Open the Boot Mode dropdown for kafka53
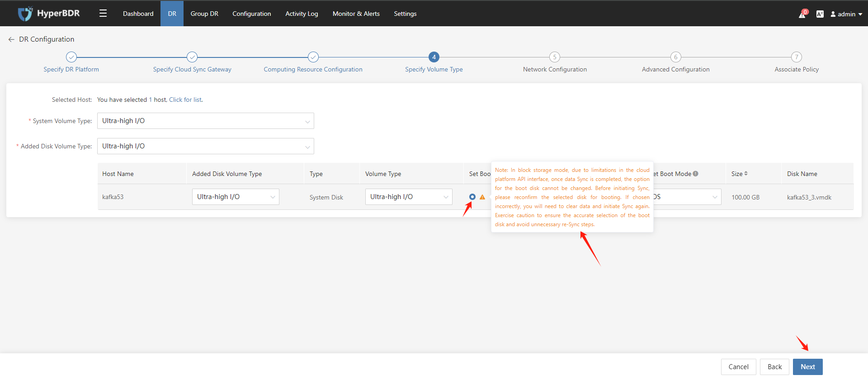Screen dimensions: 868x380 pos(687,197)
